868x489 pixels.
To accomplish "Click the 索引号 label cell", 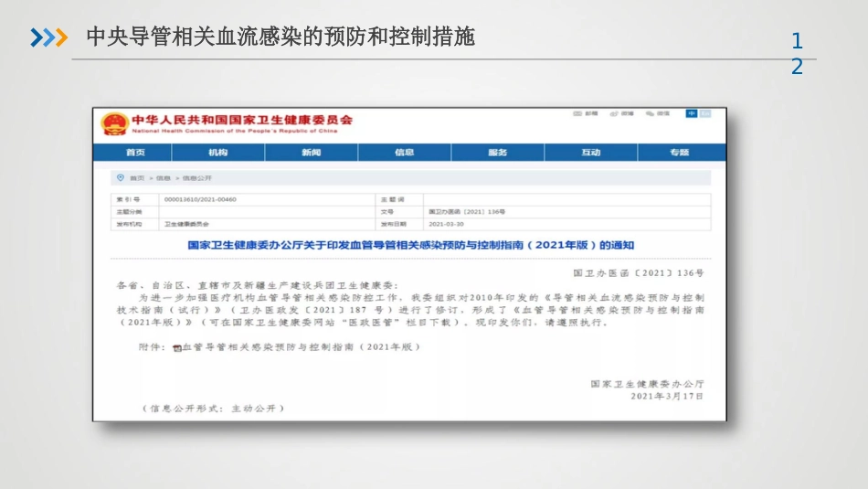I will [135, 199].
